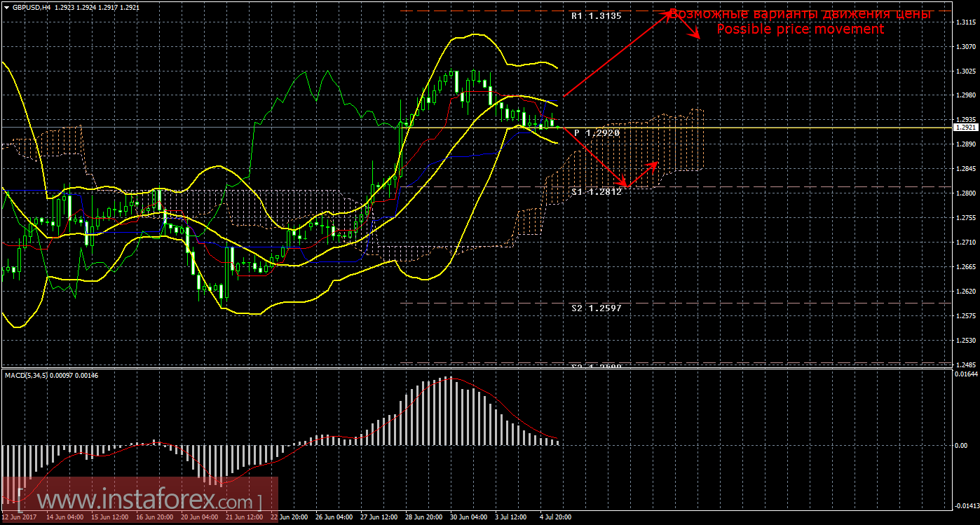Click the current price tag 1.2921
This screenshot has height=525, width=980.
tap(966, 128)
